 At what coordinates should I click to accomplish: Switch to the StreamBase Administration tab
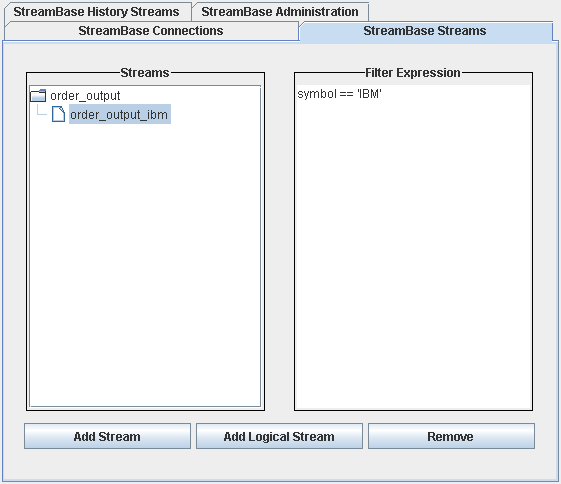[x=280, y=12]
